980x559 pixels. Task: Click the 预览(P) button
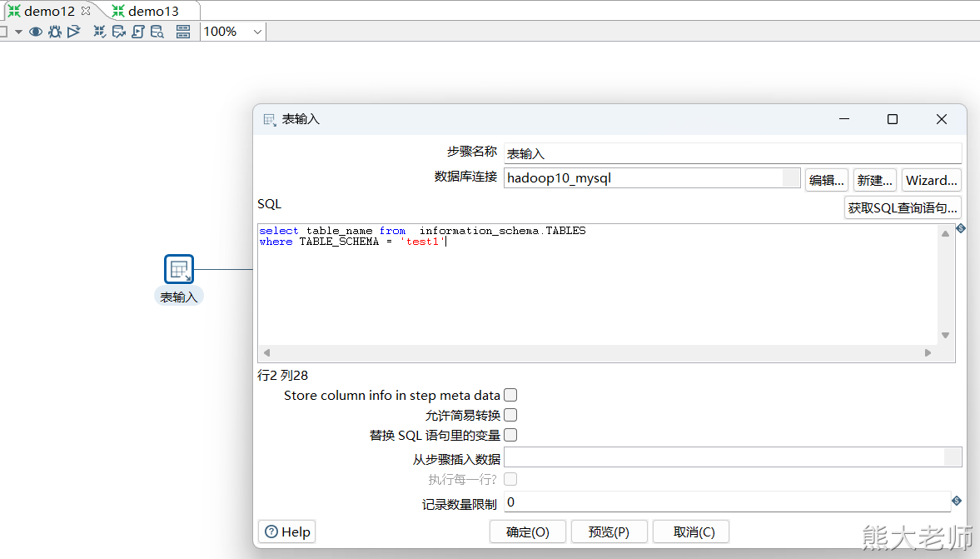tap(609, 532)
